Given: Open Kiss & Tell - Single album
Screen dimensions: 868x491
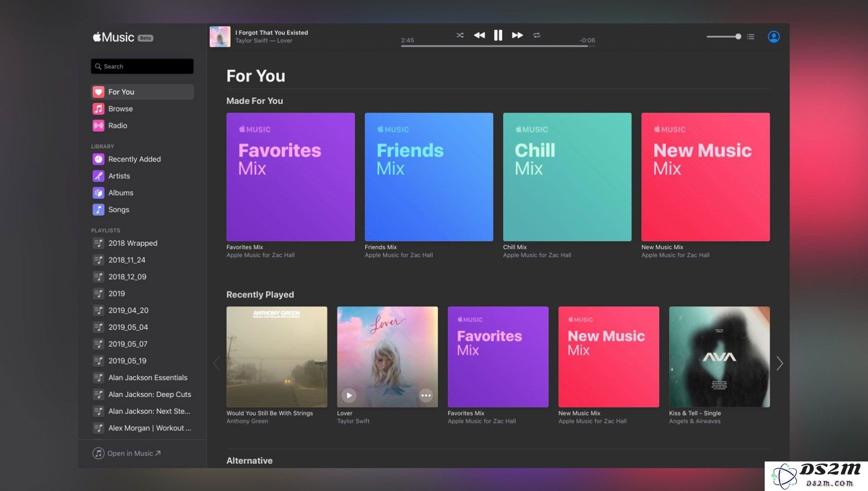Looking at the screenshot, I should point(720,357).
